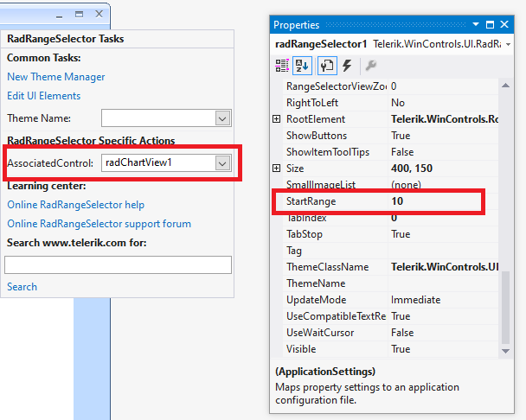
Task: Open the RadRangeSelector support forum link
Action: coord(99,224)
